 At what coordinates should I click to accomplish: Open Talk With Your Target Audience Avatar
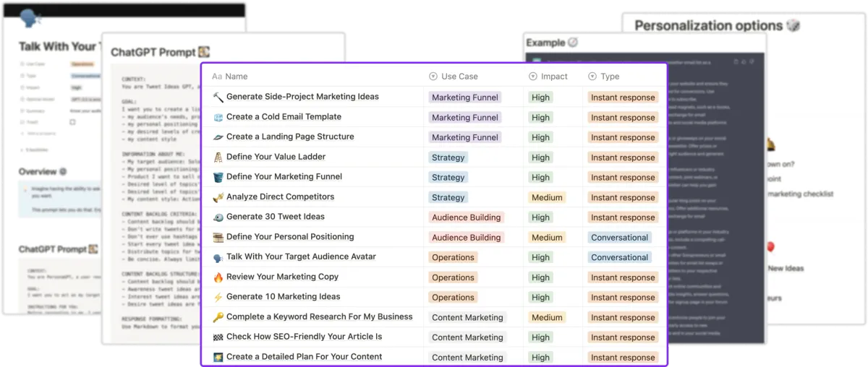click(x=301, y=257)
